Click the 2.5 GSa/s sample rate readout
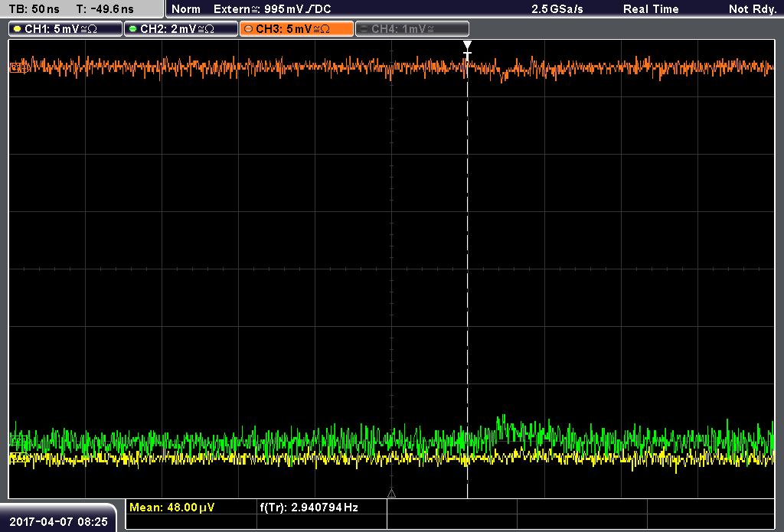Viewport: 784px width, 532px height. coord(557,9)
